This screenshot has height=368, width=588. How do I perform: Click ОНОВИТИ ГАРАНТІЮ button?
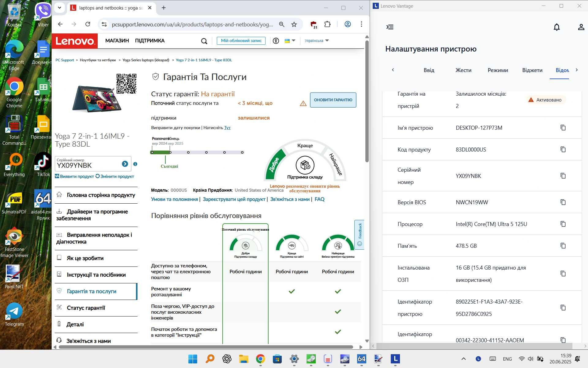click(333, 100)
